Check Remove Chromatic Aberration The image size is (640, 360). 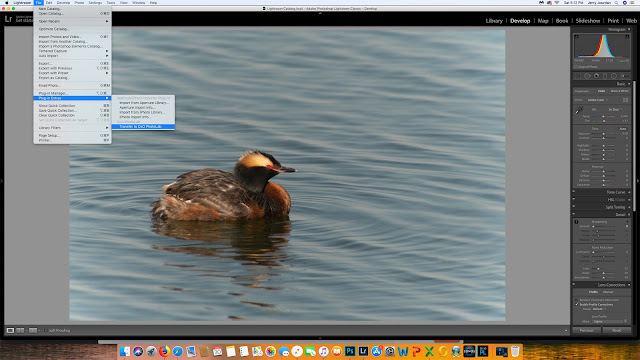(577, 300)
